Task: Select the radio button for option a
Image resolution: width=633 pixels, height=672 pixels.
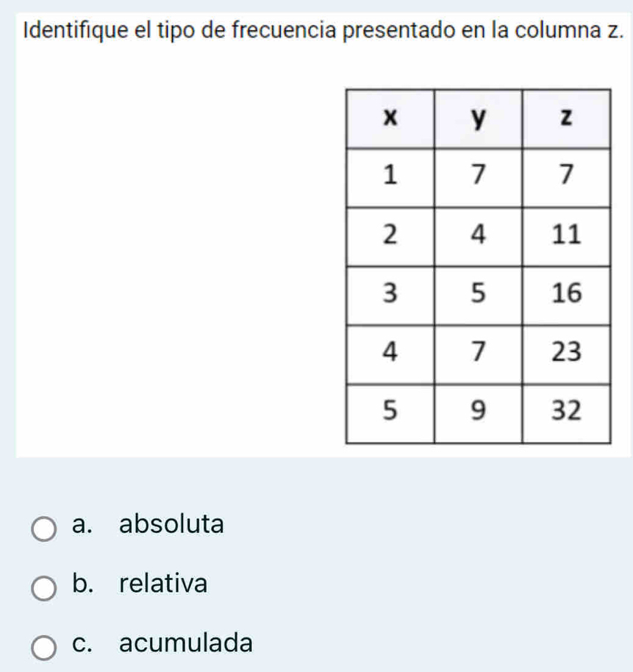Action: click(45, 527)
